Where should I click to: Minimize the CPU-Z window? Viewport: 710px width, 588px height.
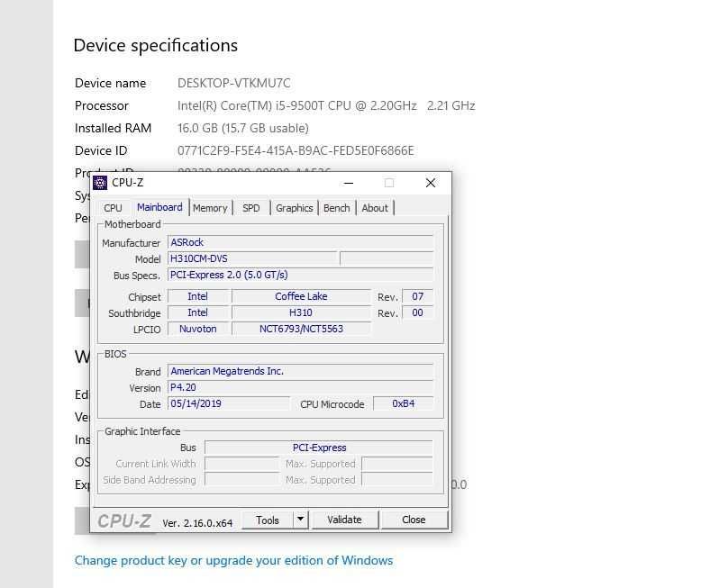tap(349, 183)
